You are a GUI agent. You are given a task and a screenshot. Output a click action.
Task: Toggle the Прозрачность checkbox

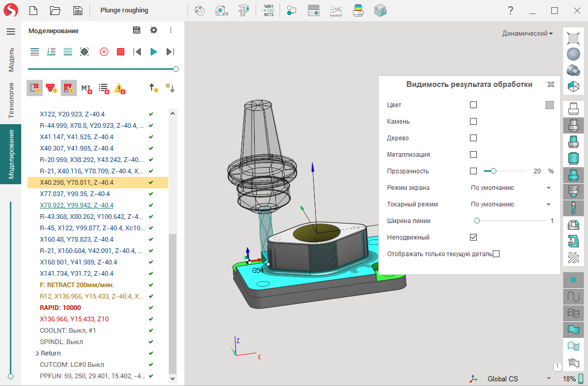[x=473, y=171]
